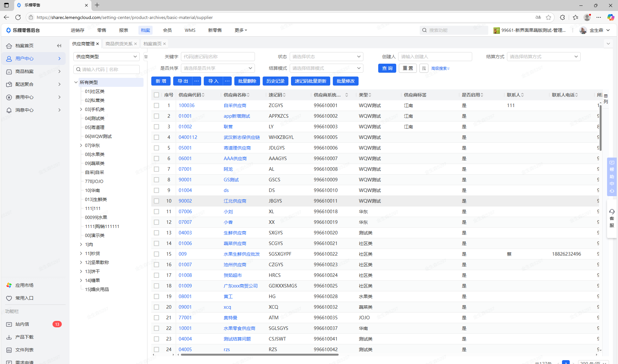The image size is (618, 364).
Task: Select the row 24 rzs checkbox
Action: pyautogui.click(x=156, y=350)
